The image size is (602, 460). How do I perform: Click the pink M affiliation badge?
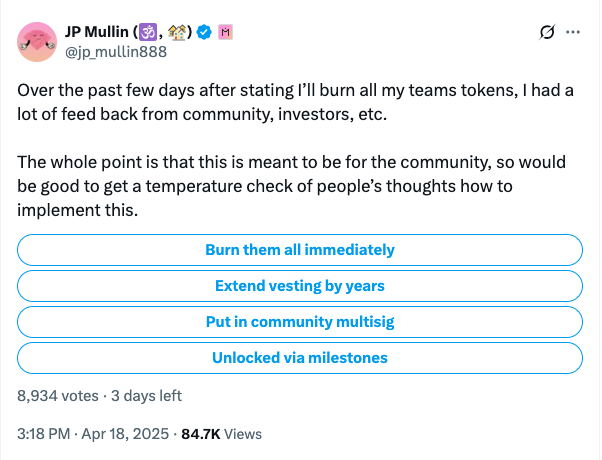pos(225,31)
